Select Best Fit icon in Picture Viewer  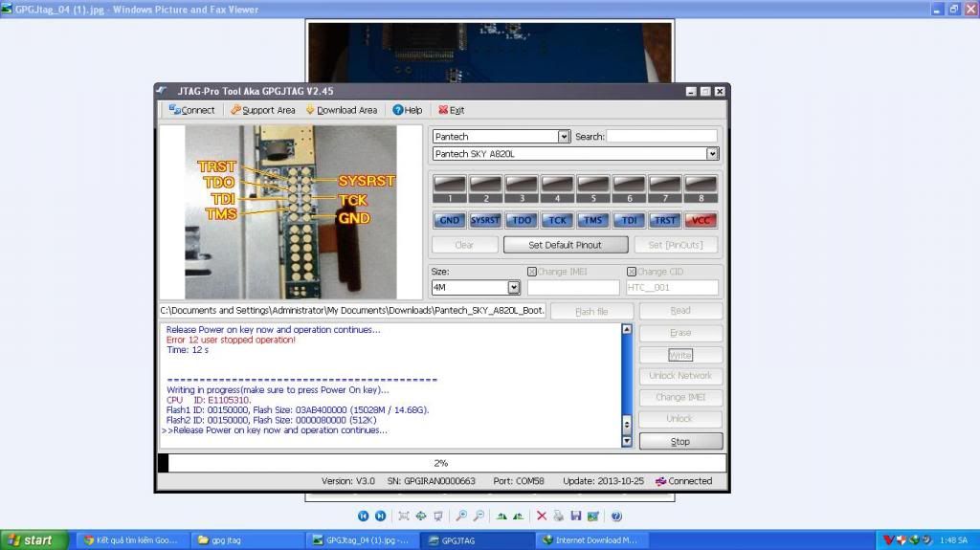click(x=404, y=517)
